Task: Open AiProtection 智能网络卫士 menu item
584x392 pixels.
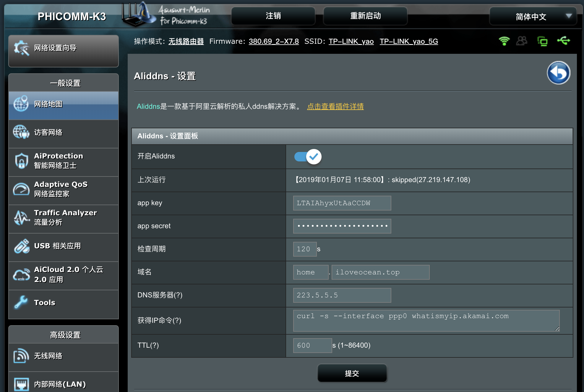Action: click(64, 162)
